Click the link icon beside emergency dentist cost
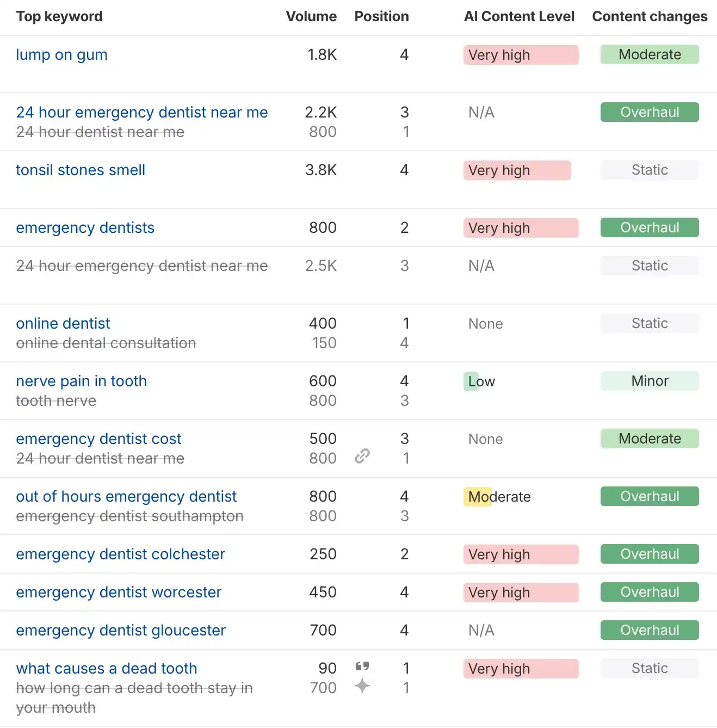 362,456
